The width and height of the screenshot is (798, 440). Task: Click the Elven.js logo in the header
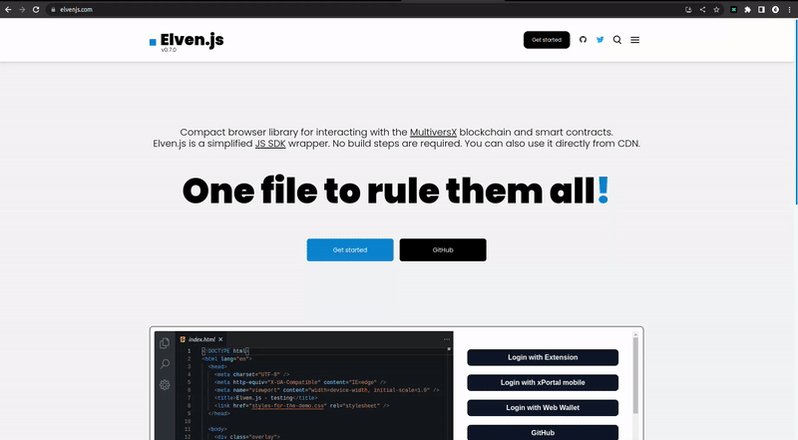click(186, 40)
